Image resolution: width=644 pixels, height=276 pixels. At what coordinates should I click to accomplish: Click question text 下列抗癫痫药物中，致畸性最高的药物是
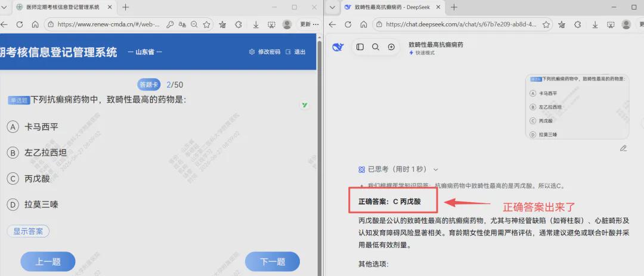click(109, 100)
